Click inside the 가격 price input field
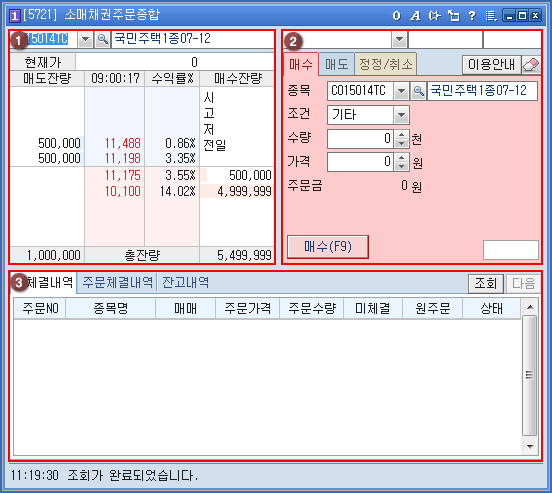552x493 pixels. 360,162
